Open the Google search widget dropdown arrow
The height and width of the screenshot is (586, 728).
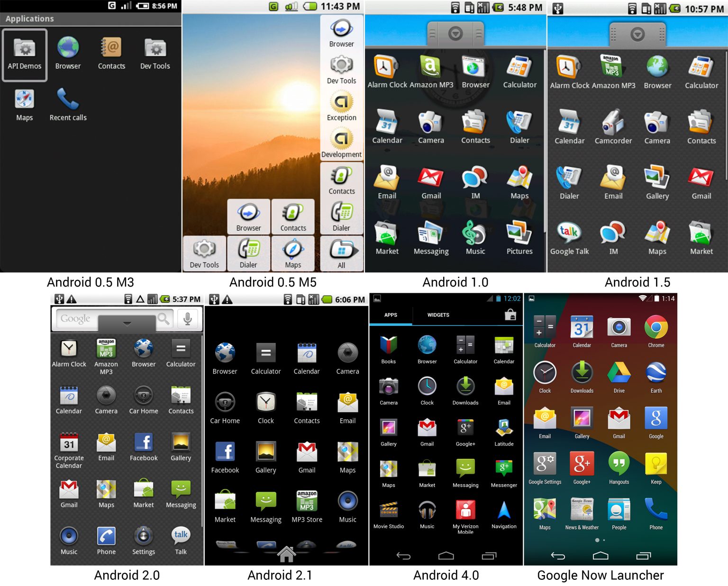(127, 324)
